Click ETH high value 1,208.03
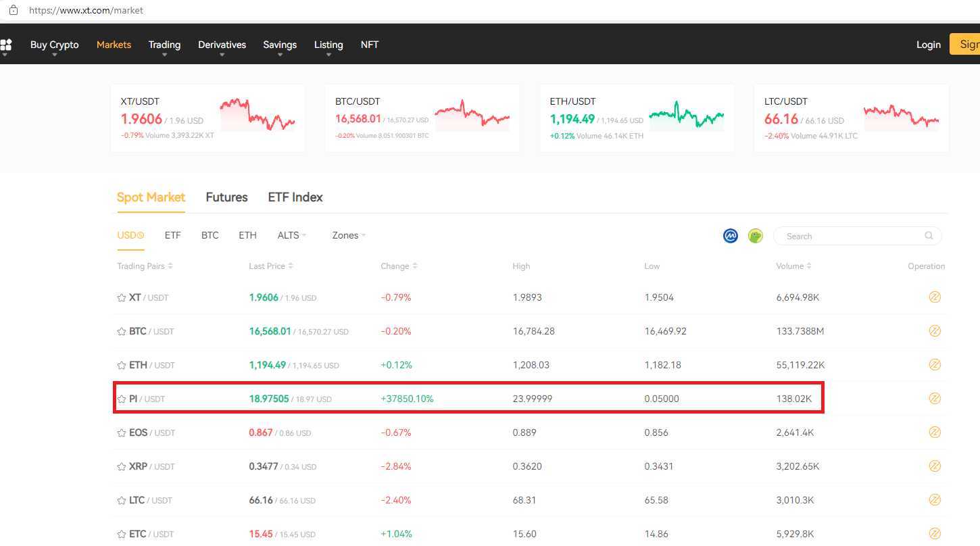 click(531, 365)
